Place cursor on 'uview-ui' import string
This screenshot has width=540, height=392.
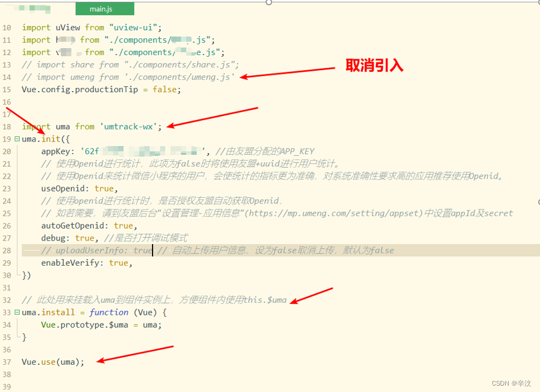click(133, 27)
